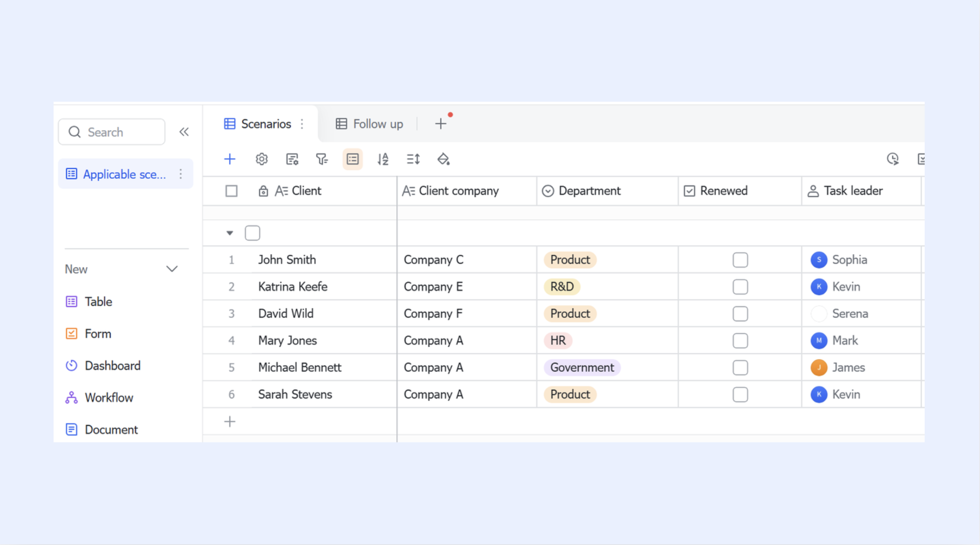Image resolution: width=980 pixels, height=545 pixels.
Task: Click the Client column header
Action: point(300,191)
